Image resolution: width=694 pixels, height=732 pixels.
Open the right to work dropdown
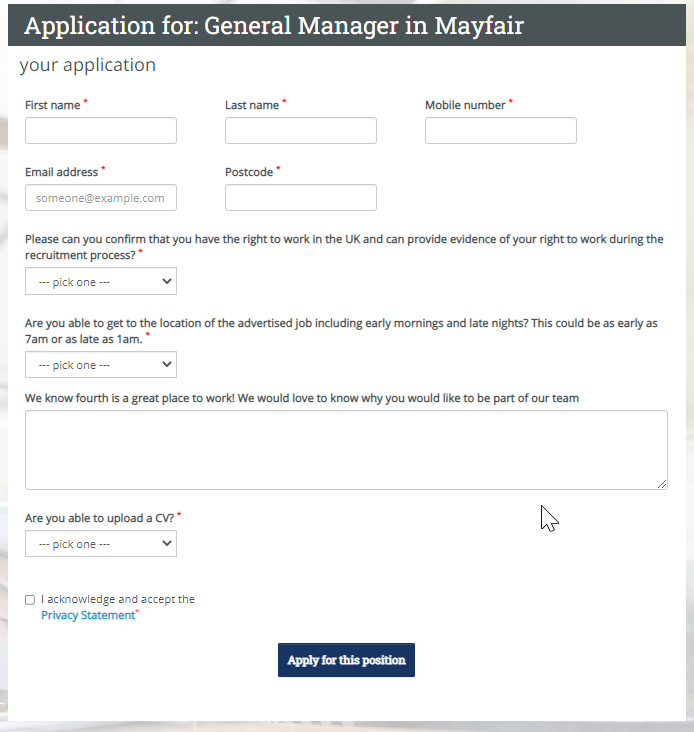click(101, 281)
